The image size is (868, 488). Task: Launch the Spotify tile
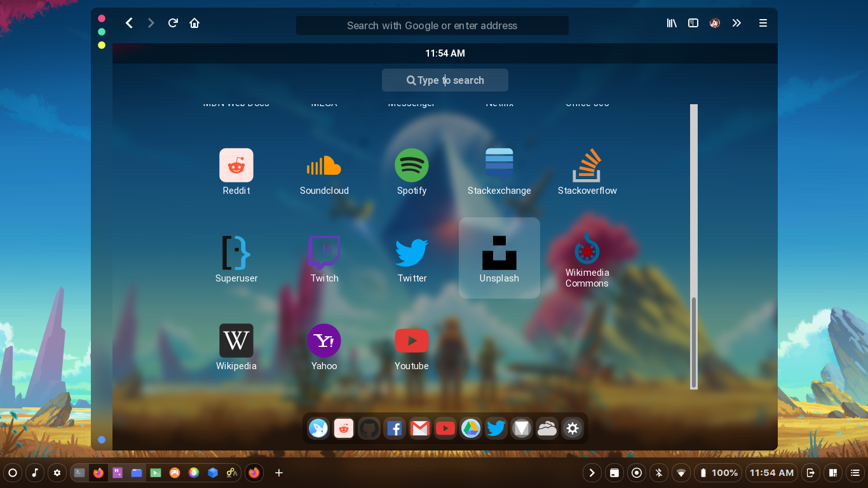412,165
